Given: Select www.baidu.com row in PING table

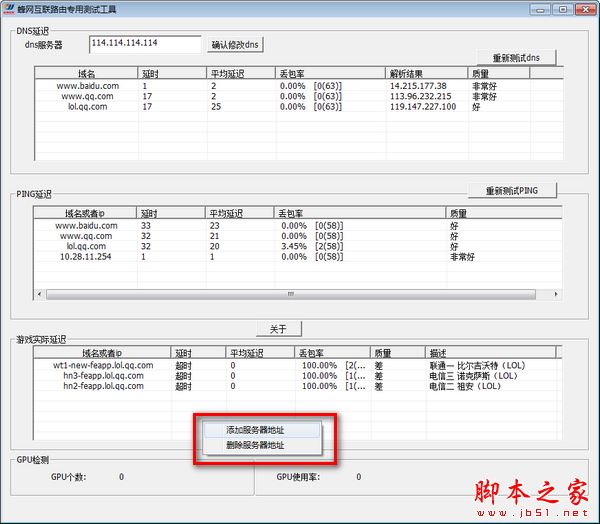Looking at the screenshot, I should [298, 225].
